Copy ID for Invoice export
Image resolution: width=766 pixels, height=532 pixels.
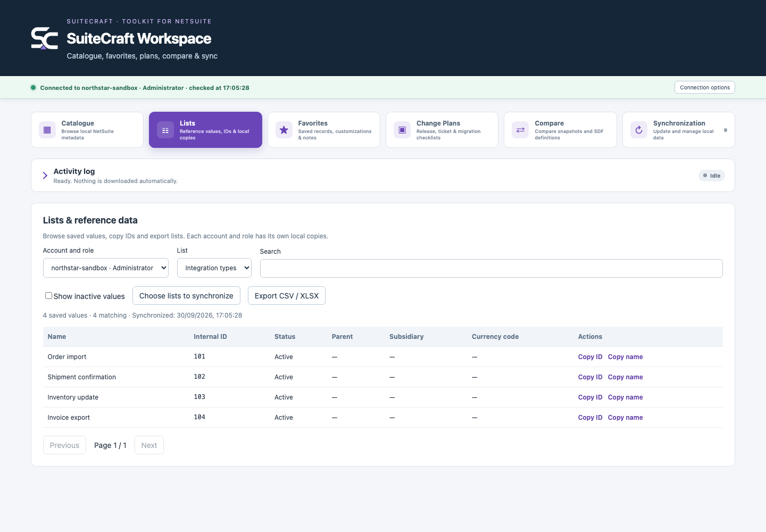pos(590,418)
